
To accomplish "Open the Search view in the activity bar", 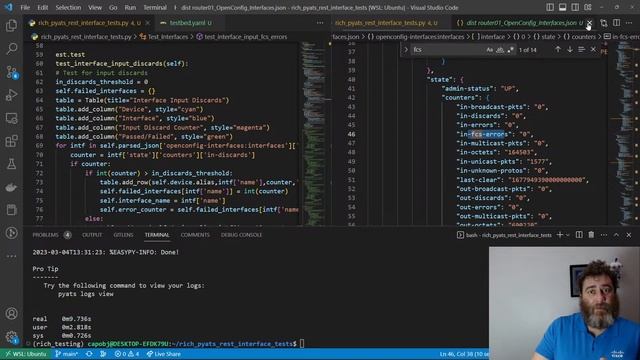I will [11, 49].
